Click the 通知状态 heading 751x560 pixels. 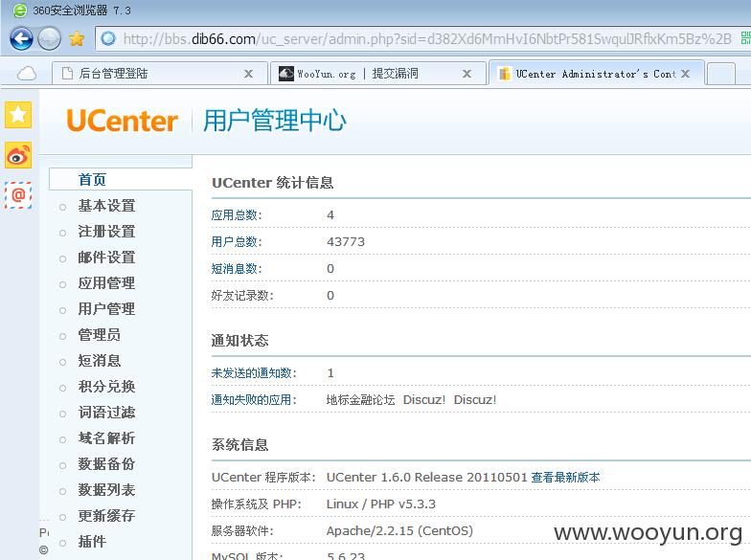239,341
